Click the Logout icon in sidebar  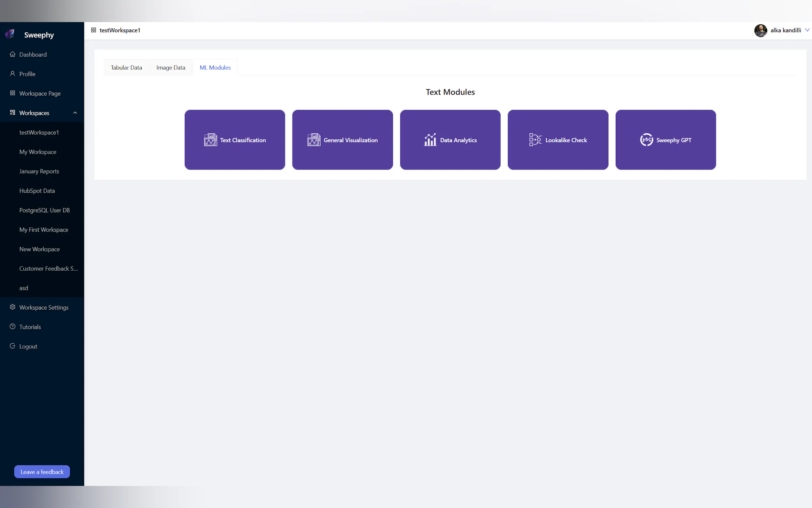tap(12, 346)
